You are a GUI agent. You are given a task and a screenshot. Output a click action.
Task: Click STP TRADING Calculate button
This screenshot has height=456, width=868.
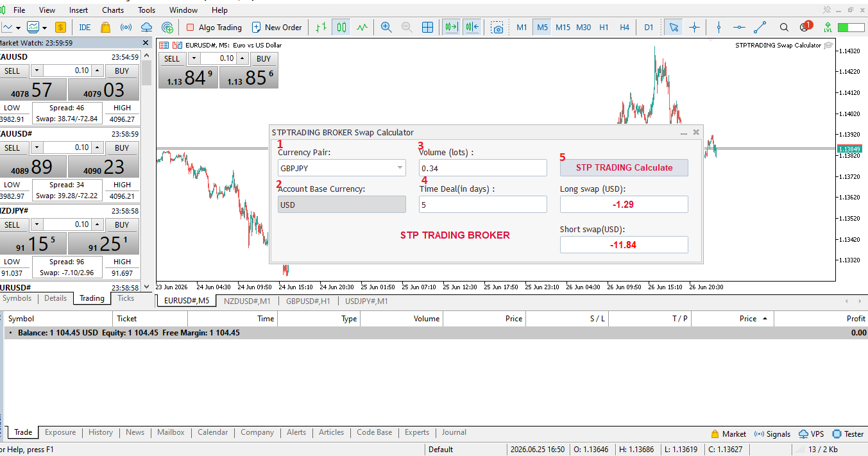[x=624, y=168]
